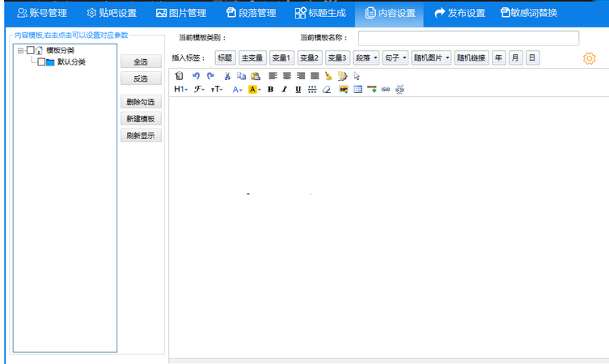This screenshot has width=609, height=364.
Task: Collapse the 模板分类 tree node
Action: [x=20, y=51]
